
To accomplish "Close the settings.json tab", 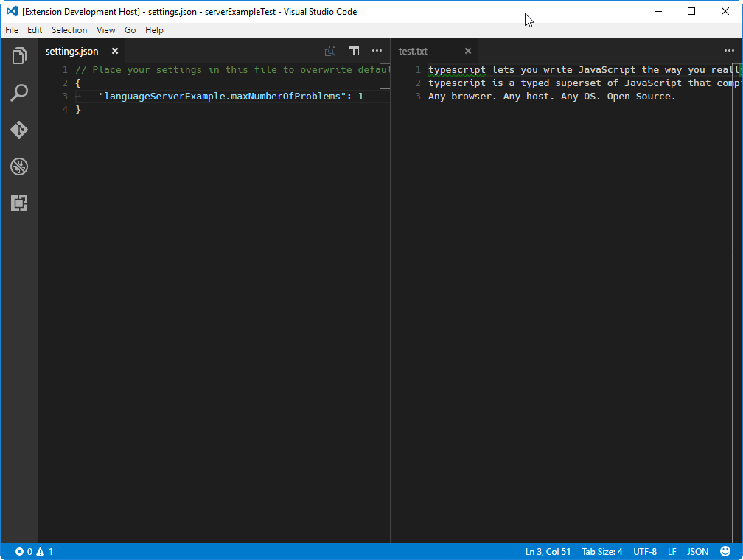I will pos(114,51).
